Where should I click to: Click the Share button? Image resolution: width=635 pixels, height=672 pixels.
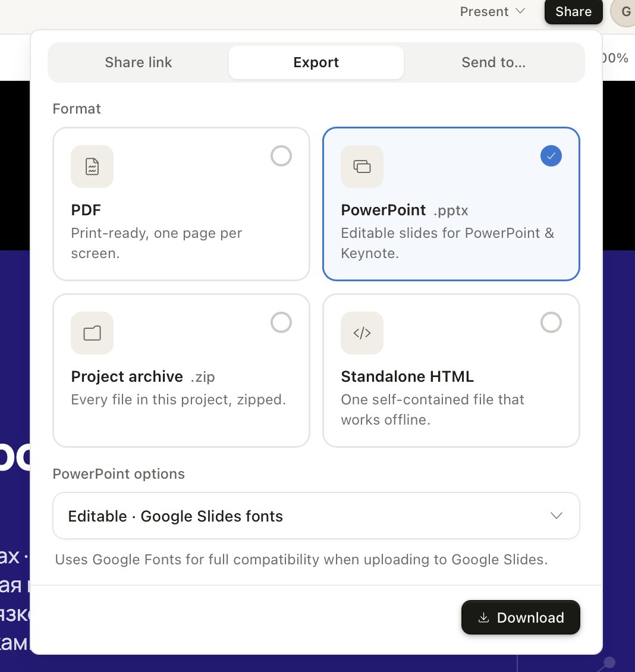pos(573,11)
